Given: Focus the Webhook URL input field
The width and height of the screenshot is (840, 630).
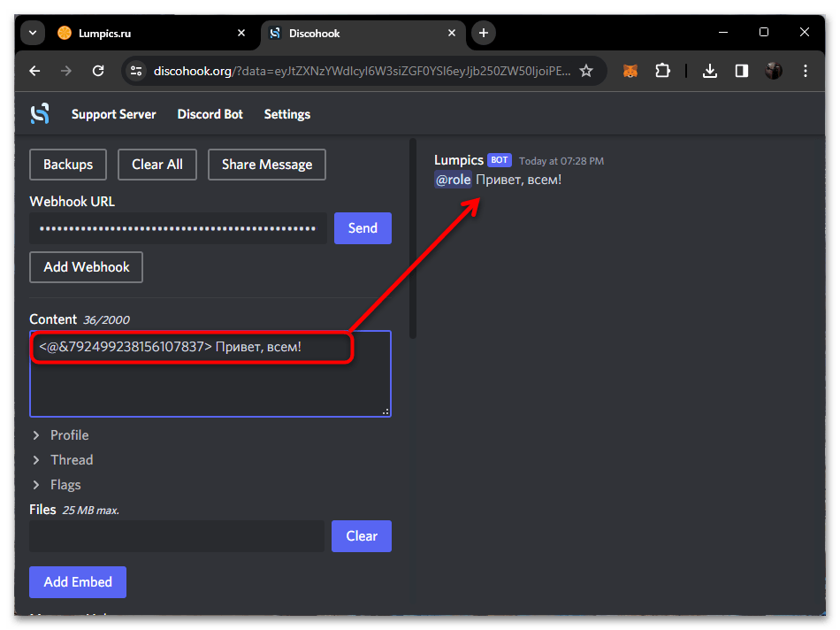Looking at the screenshot, I should (178, 228).
